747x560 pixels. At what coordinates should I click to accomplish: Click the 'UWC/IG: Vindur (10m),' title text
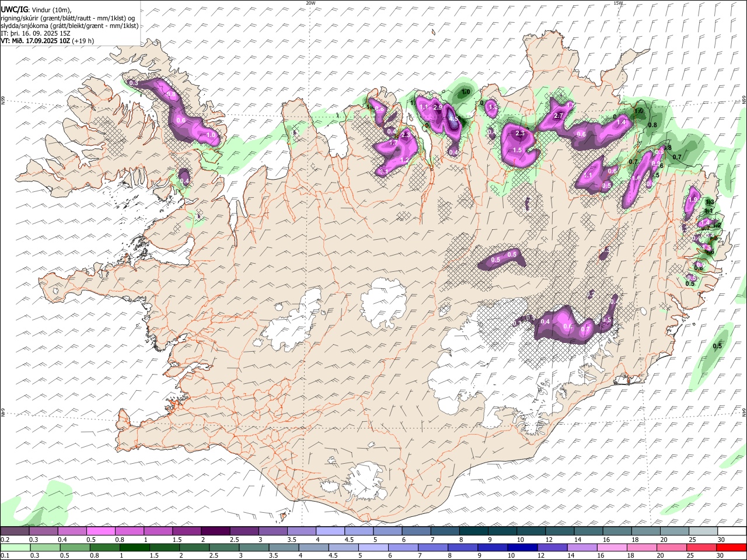(x=36, y=9)
